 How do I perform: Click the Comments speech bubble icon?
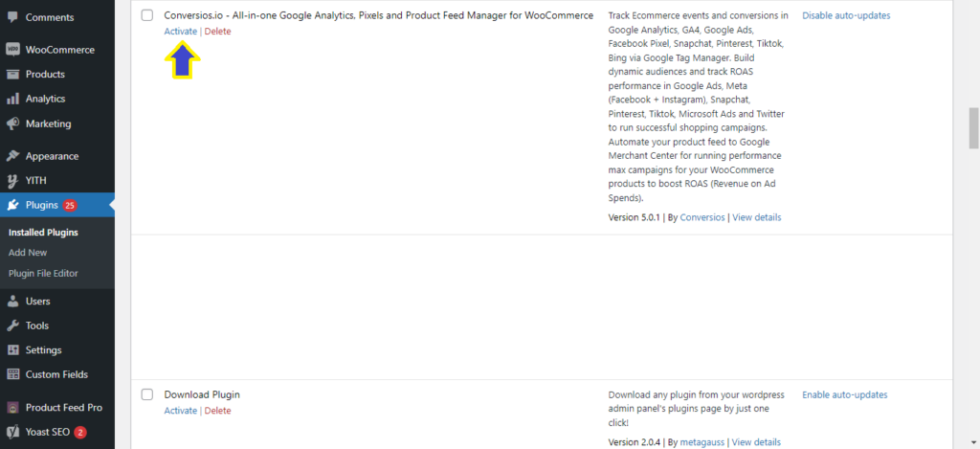point(12,17)
